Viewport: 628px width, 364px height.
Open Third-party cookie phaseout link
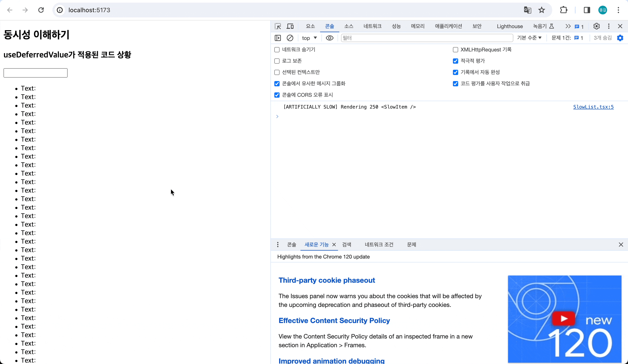(326, 280)
